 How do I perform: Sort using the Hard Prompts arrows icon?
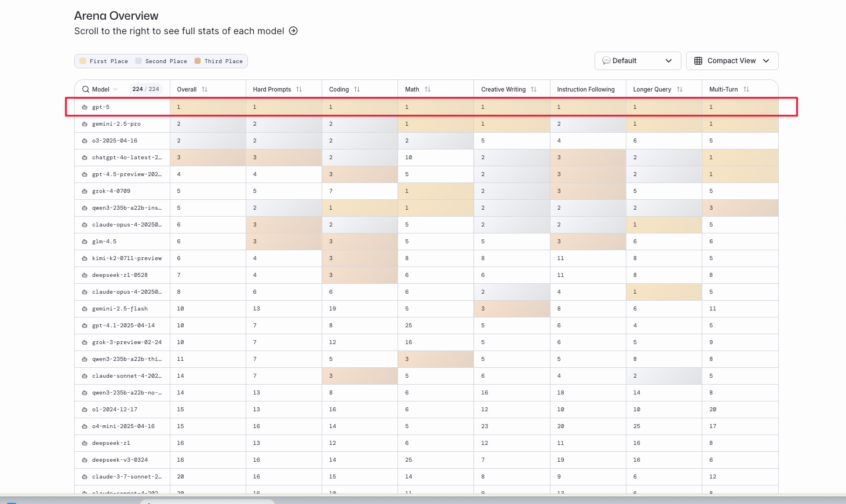(299, 89)
